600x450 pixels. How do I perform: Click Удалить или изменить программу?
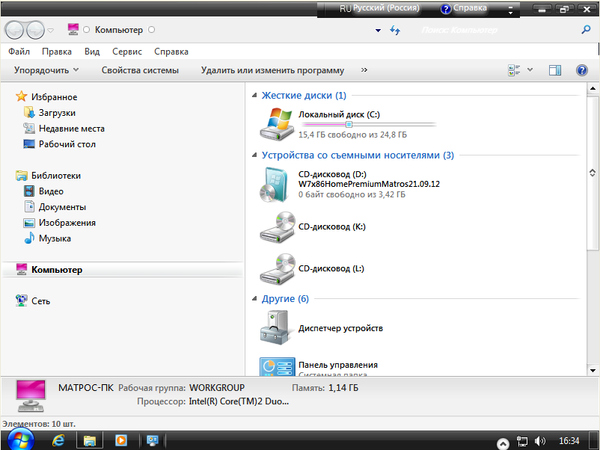tap(272, 71)
